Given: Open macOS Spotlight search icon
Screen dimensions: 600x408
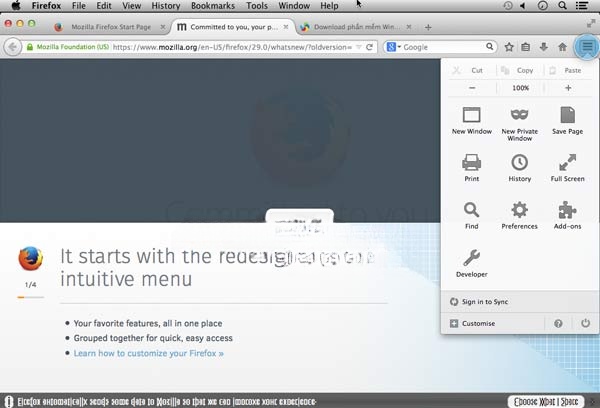Looking at the screenshot, I should (562, 5).
